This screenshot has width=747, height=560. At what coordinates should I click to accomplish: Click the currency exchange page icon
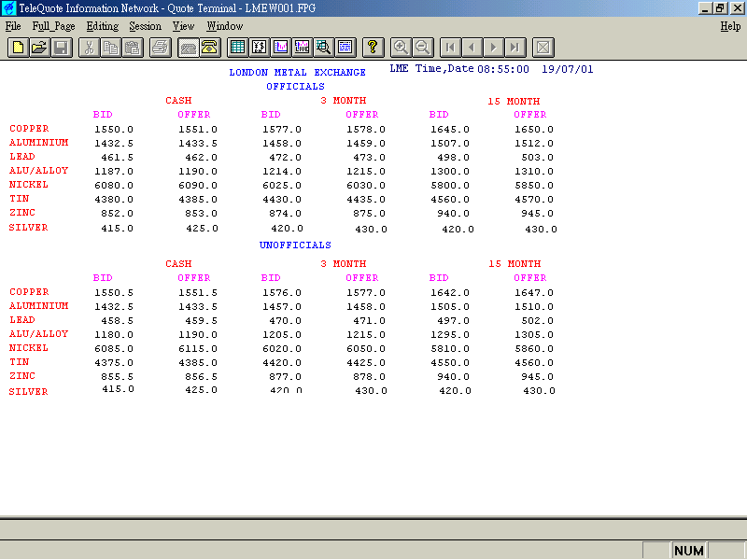[x=260, y=48]
